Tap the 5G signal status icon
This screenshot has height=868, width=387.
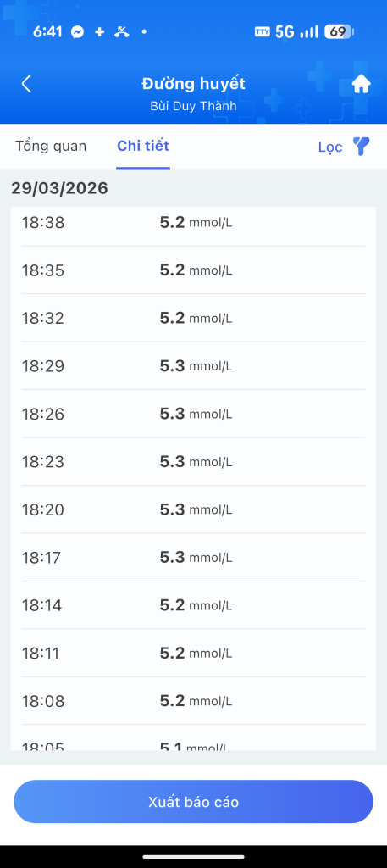click(x=285, y=32)
